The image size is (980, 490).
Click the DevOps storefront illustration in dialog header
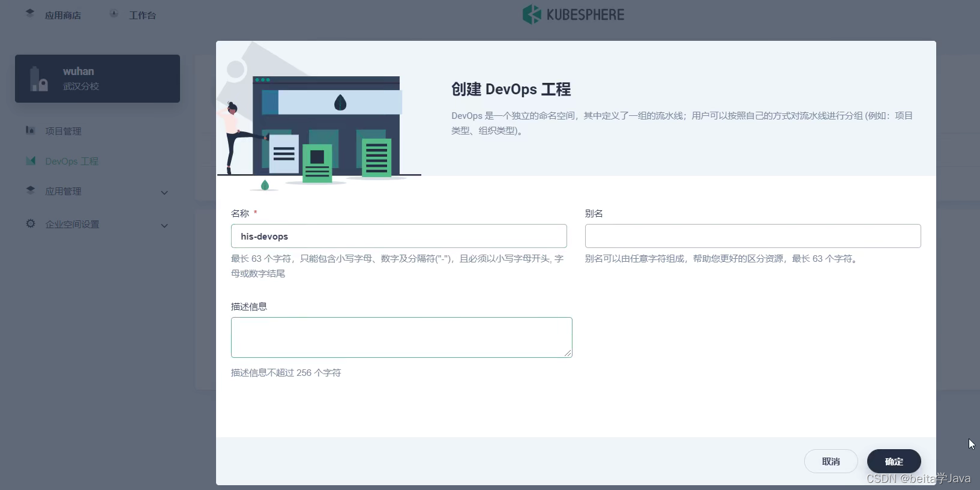319,117
